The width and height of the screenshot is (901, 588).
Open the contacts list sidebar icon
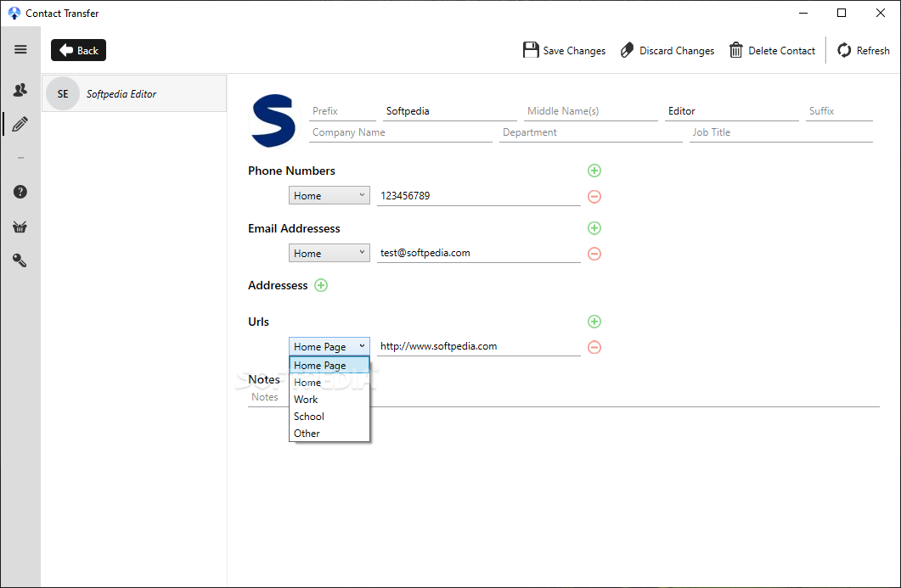20,90
